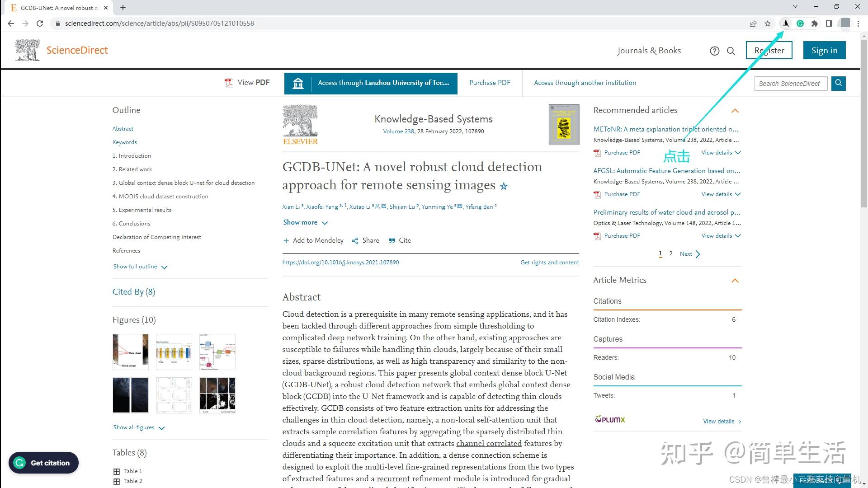
Task: Click the ScienceDirect help question mark icon
Action: 714,51
